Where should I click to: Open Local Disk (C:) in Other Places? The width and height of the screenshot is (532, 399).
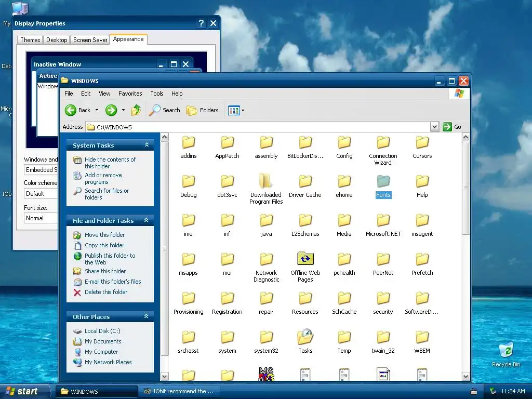[102, 331]
